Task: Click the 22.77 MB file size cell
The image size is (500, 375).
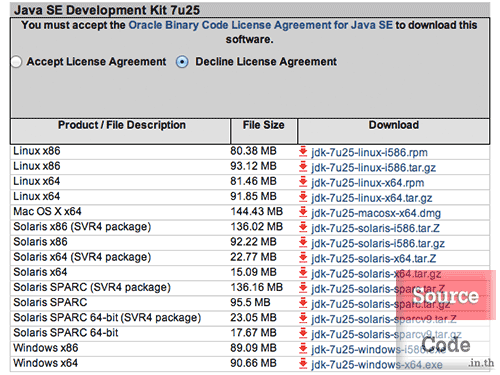Action: [x=253, y=257]
